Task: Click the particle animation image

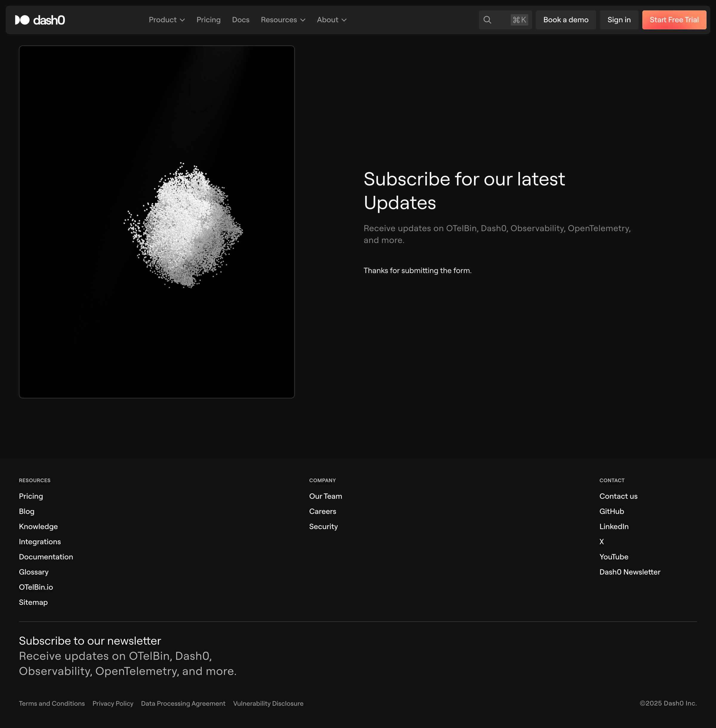Action: 157,222
